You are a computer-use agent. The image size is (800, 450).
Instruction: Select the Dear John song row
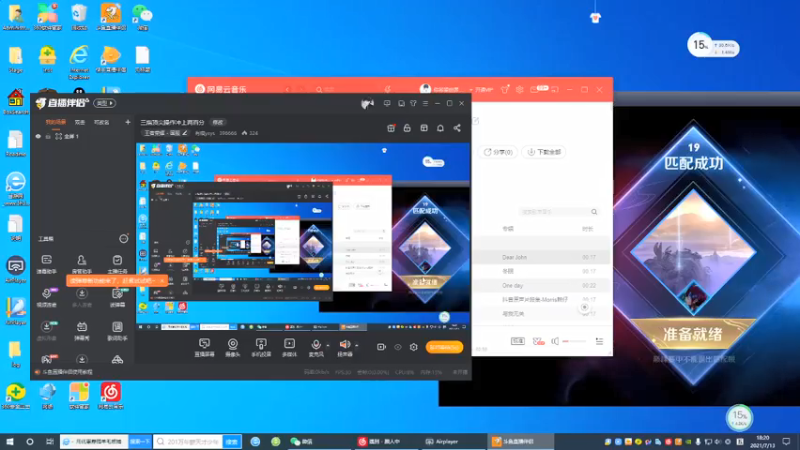coord(541,257)
